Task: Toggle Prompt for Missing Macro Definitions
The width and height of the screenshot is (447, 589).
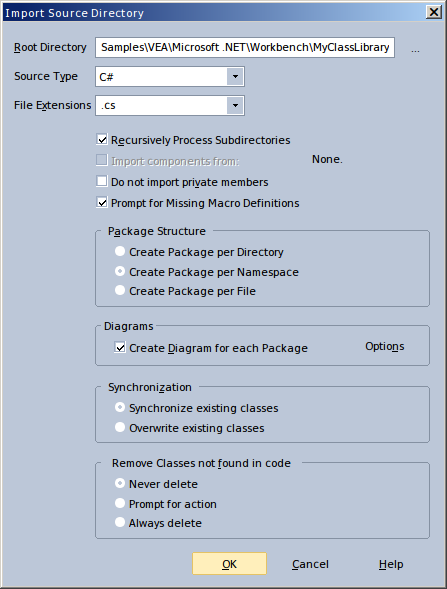Action: click(x=102, y=202)
